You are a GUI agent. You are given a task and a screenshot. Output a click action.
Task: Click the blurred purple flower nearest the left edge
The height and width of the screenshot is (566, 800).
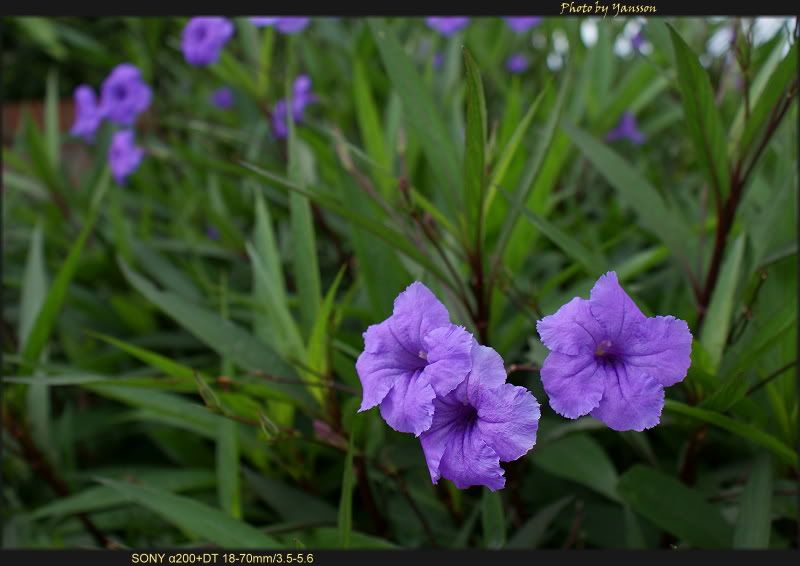86,112
